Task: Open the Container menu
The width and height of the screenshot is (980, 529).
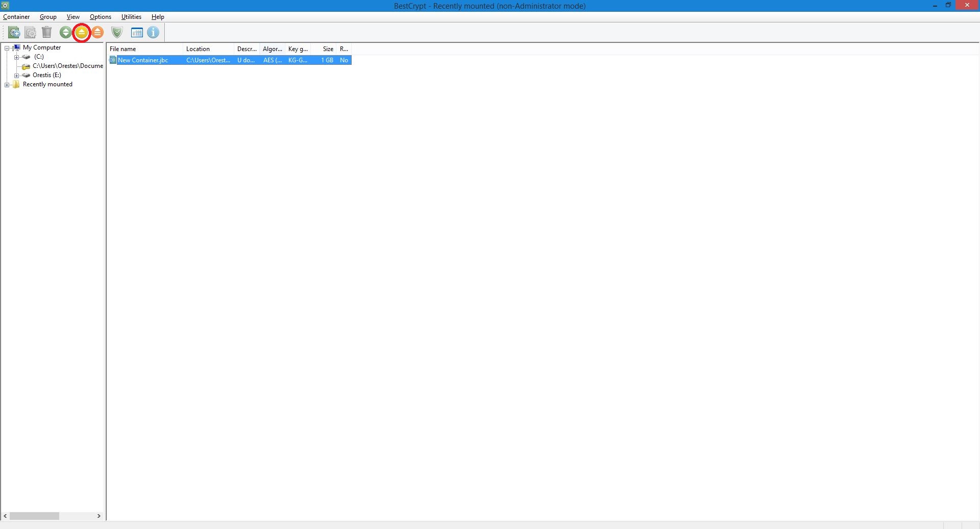Action: (16, 17)
